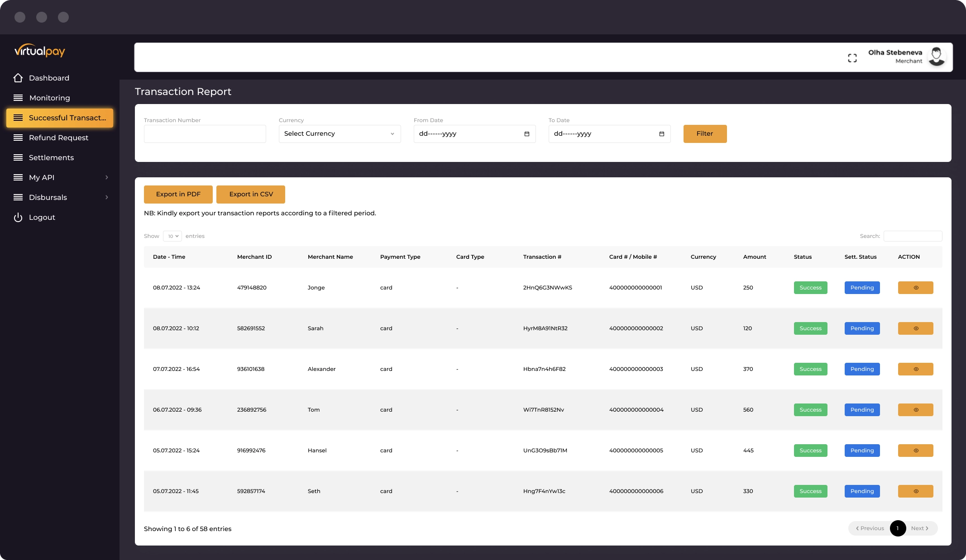Open calendar picker in From Date field
Image resolution: width=966 pixels, height=560 pixels.
(x=526, y=134)
